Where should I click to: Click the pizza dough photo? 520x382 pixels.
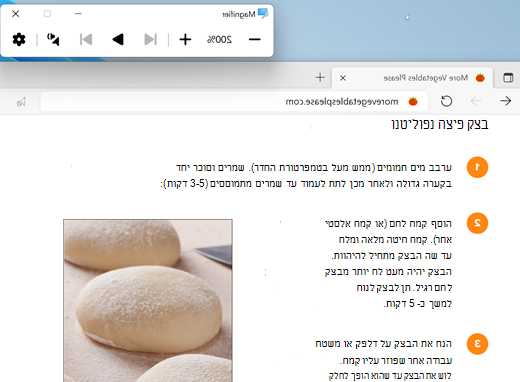point(148,301)
